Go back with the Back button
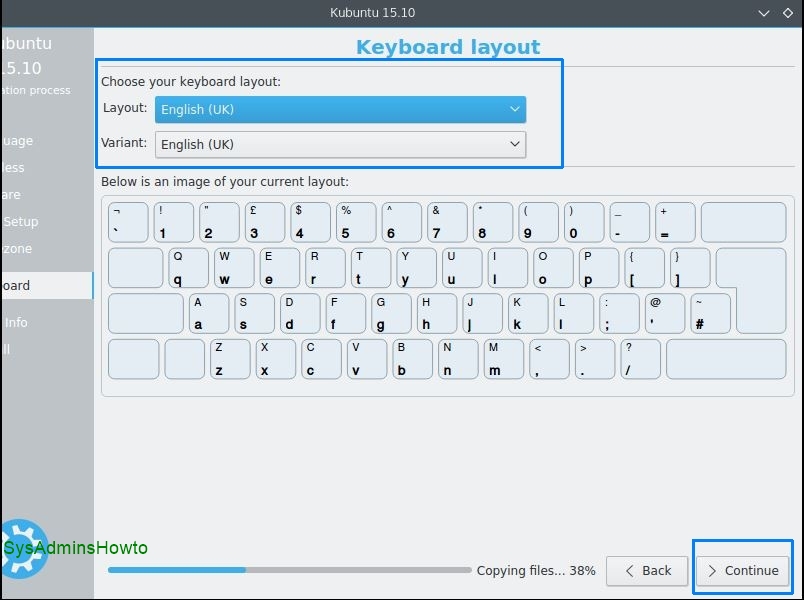Screen dimensions: 804x600 (x=647, y=570)
